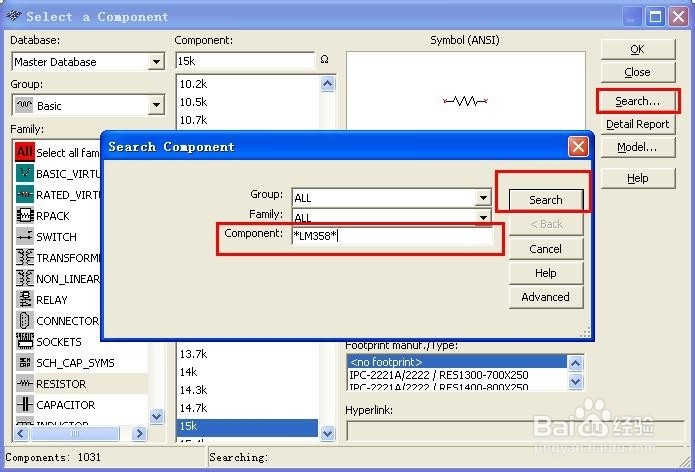The image size is (695, 472).
Task: Click Help in Search Component dialog
Action: [546, 273]
